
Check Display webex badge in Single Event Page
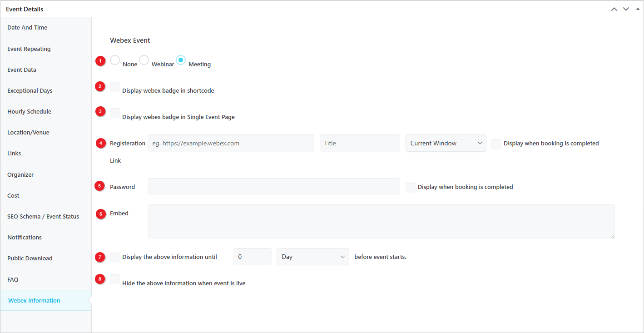(115, 113)
